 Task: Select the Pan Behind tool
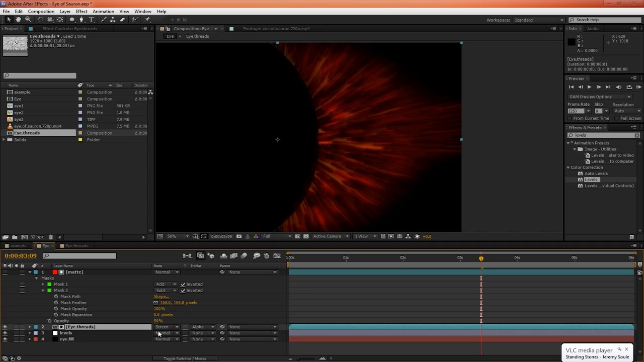pos(60,20)
